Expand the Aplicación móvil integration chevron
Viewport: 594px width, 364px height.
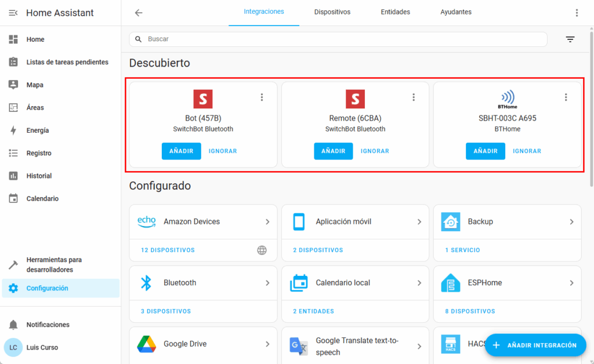pos(419,222)
